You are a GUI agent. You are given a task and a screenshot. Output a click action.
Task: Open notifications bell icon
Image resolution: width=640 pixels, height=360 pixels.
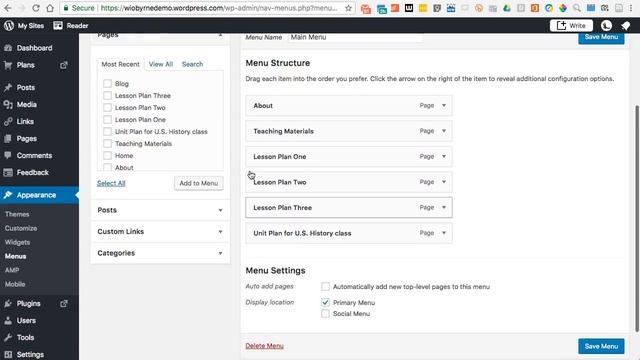click(x=625, y=25)
